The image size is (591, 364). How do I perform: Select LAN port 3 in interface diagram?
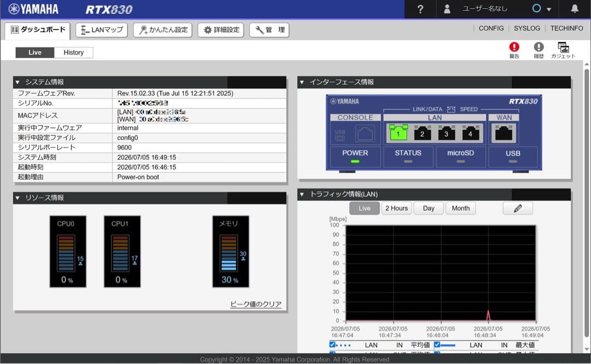click(x=447, y=132)
